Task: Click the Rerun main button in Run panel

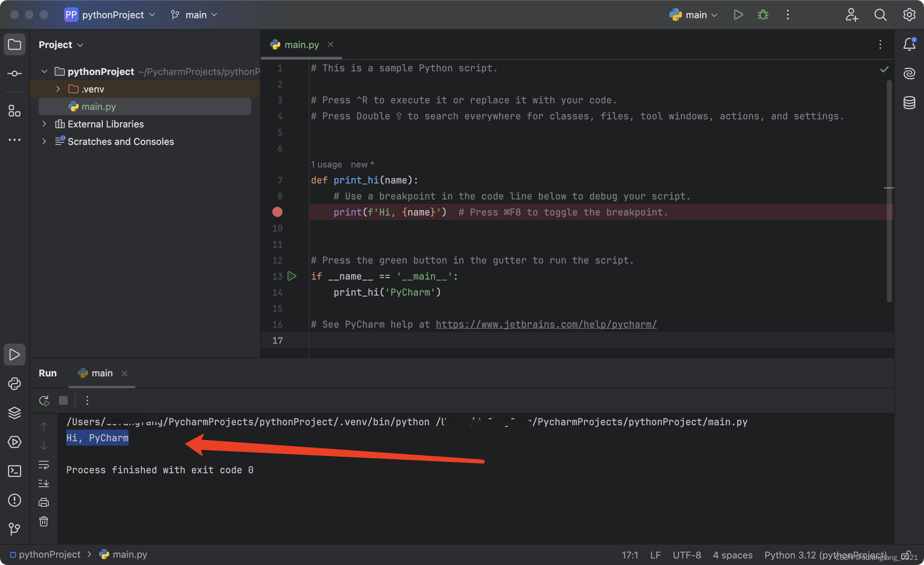Action: [44, 400]
